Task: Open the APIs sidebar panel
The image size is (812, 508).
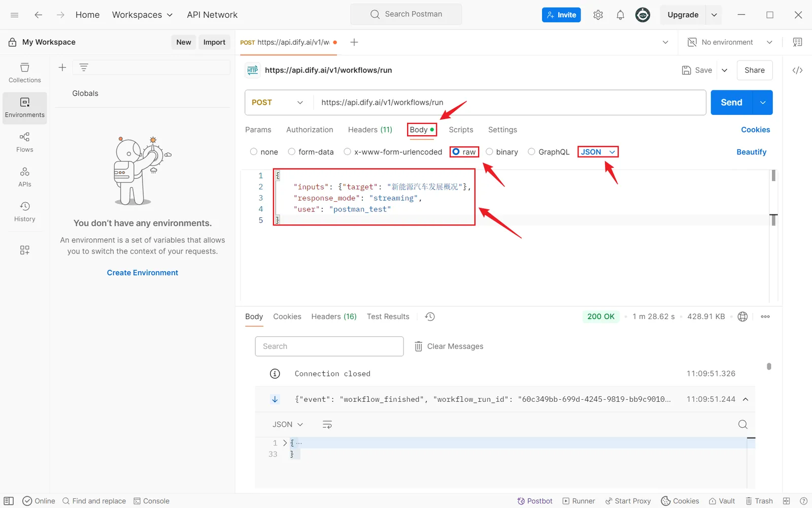Action: tap(25, 177)
